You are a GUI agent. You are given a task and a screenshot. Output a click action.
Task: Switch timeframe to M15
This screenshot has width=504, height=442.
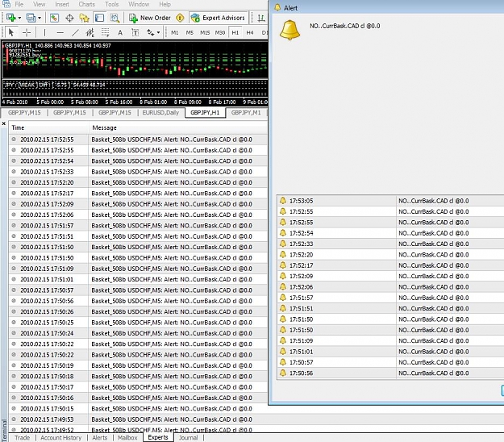205,32
